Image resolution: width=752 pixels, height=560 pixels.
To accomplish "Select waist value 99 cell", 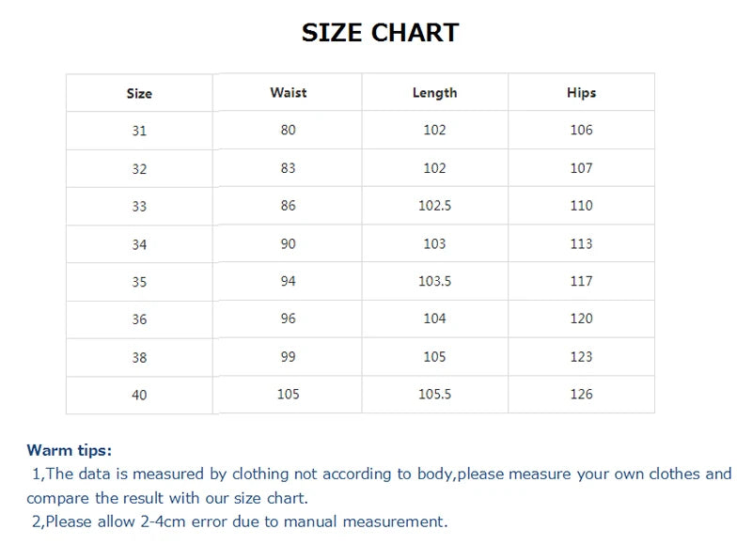I will [x=288, y=357].
